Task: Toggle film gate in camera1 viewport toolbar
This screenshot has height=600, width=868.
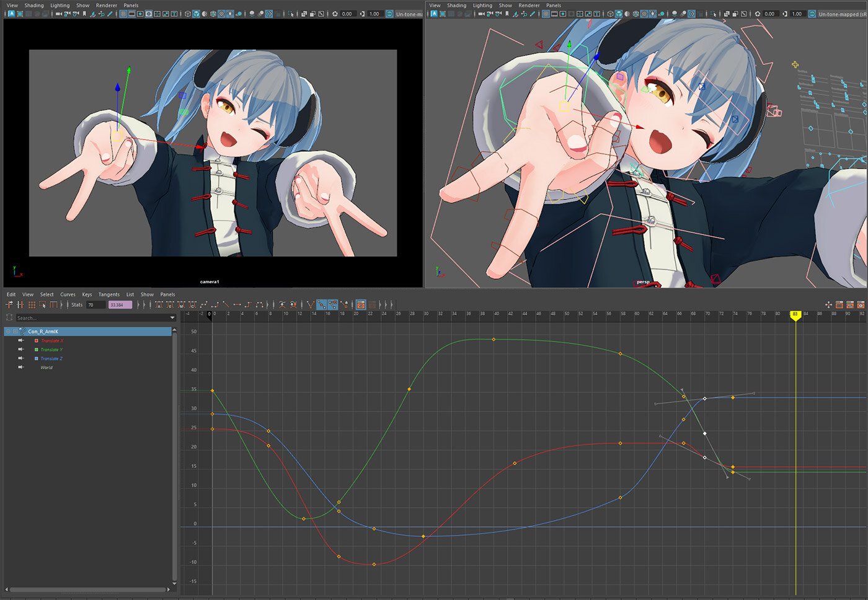Action: click(x=131, y=14)
